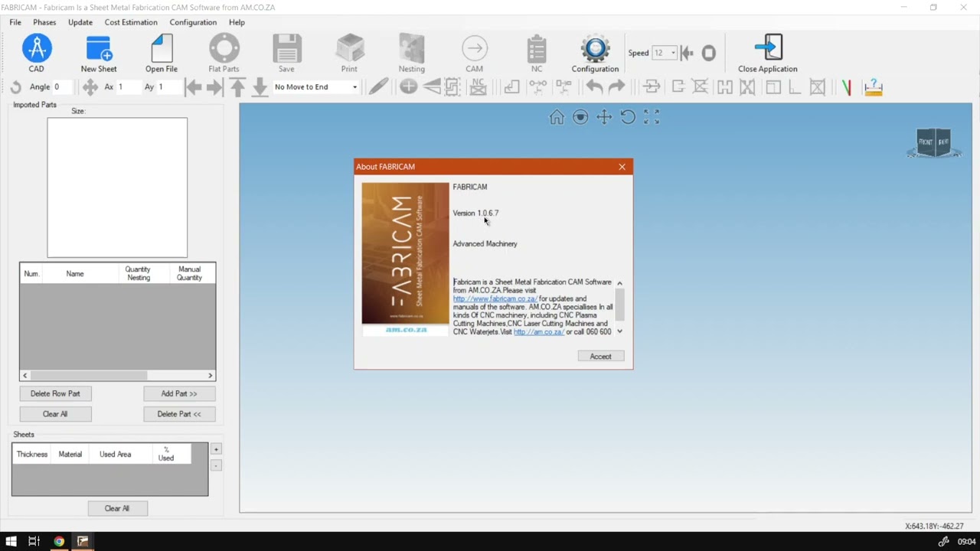Click Clear All under Sheets

click(117, 508)
